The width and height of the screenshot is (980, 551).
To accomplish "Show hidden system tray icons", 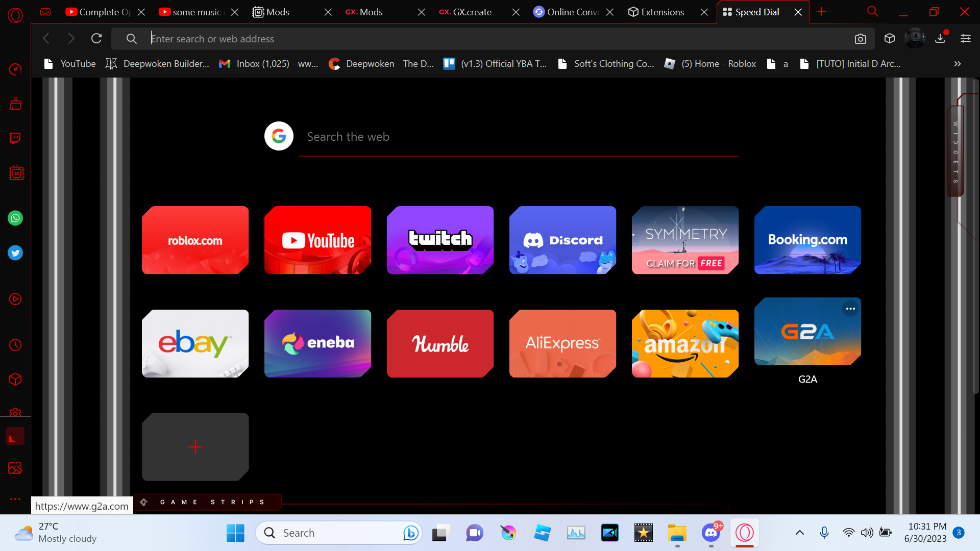I will pos(800,533).
